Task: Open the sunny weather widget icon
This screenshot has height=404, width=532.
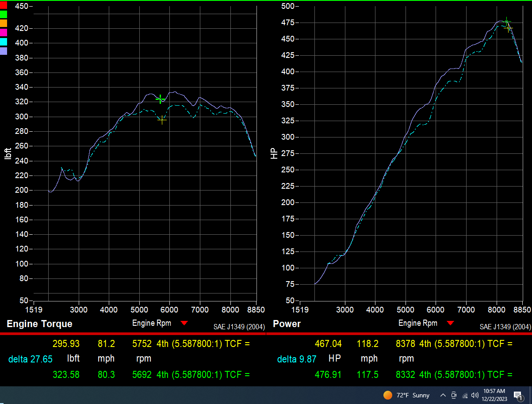Action: pyautogui.click(x=387, y=395)
